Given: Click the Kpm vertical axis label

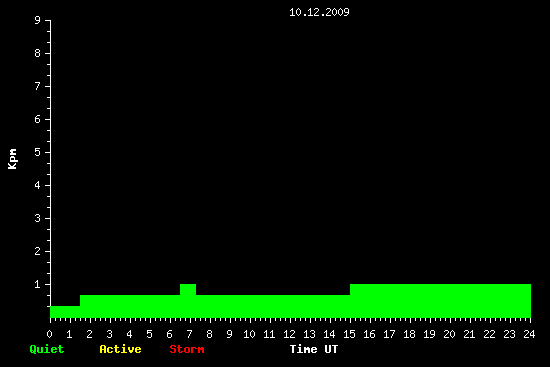Looking at the screenshot, I should [x=13, y=159].
